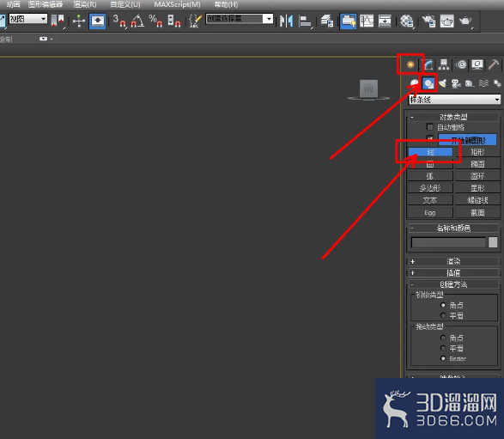Select the Cameras category icon
Screen dimensions: 504x439
(x=456, y=83)
